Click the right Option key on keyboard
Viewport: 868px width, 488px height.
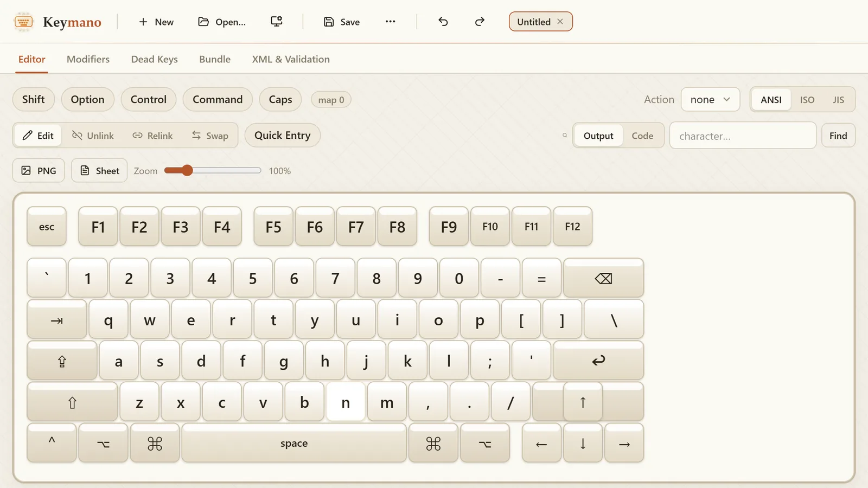pyautogui.click(x=485, y=444)
